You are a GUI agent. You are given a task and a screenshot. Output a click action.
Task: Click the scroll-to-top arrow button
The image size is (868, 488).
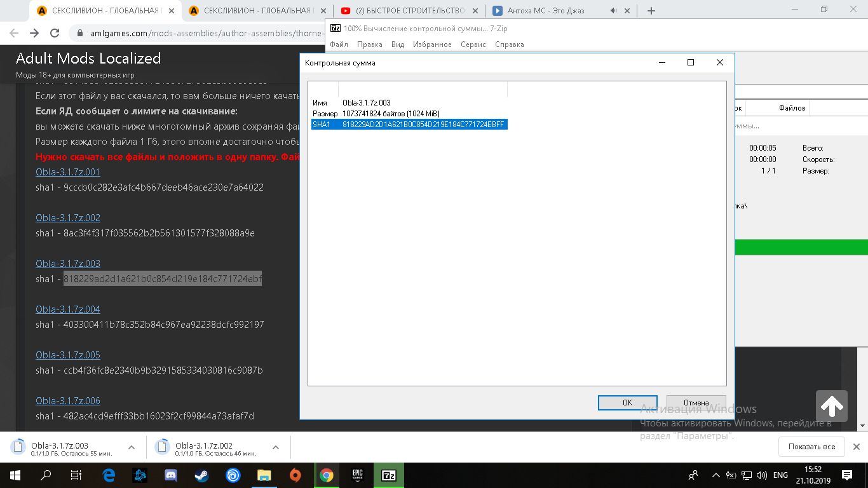pos(832,406)
